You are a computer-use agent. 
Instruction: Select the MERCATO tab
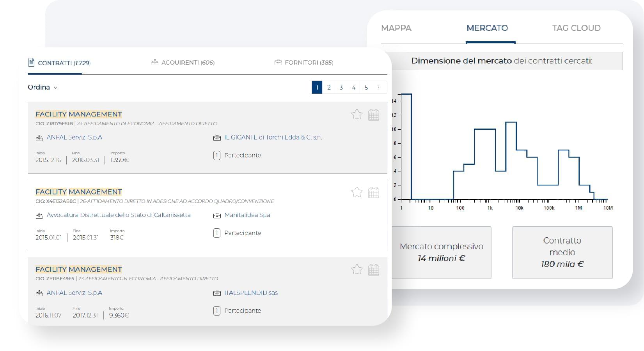click(487, 28)
